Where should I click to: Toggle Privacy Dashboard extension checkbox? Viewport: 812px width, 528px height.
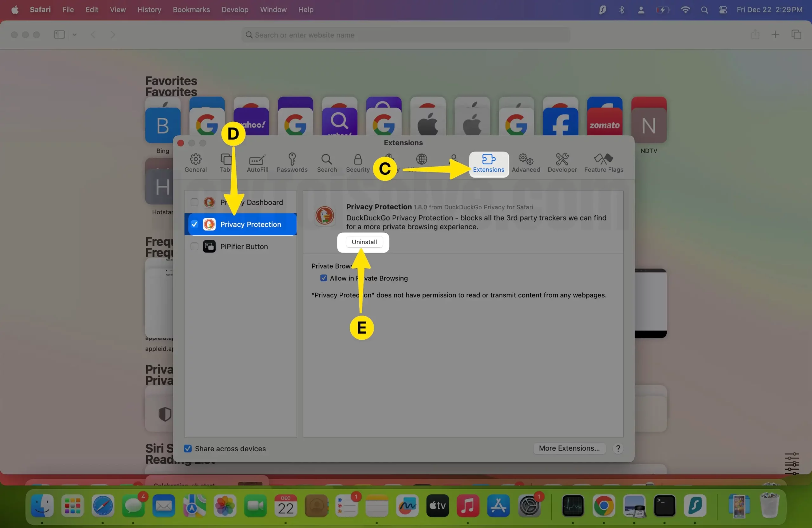click(194, 202)
